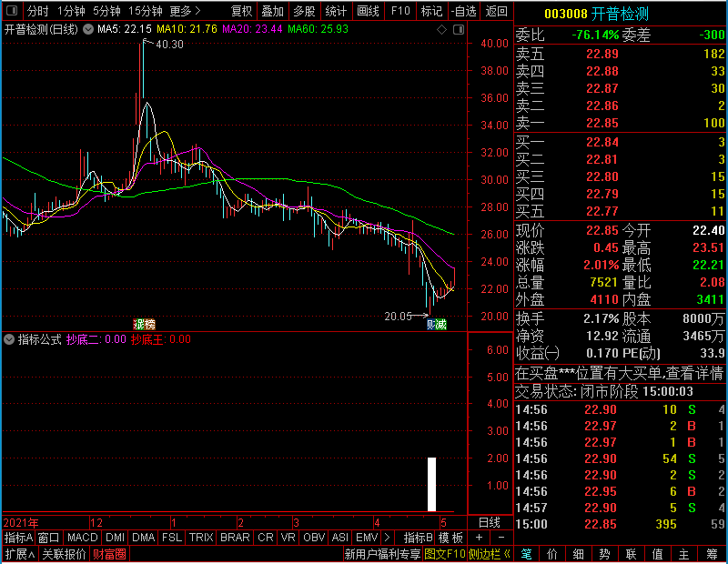Open the 指标公式 indicator dropdown arrow
Image resolution: width=728 pixels, height=564 pixels.
tap(9, 339)
